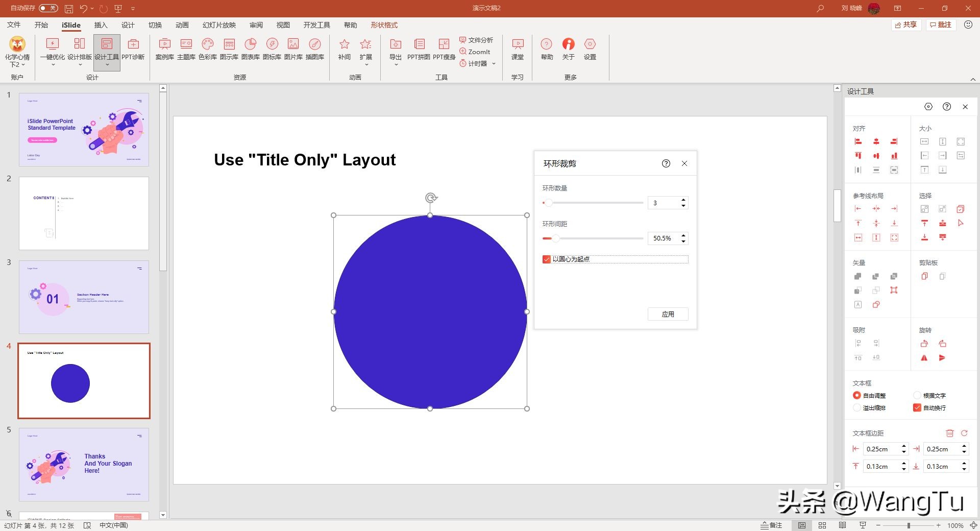Open 文件分析 file analysis
The width and height of the screenshot is (980, 531).
pos(476,40)
